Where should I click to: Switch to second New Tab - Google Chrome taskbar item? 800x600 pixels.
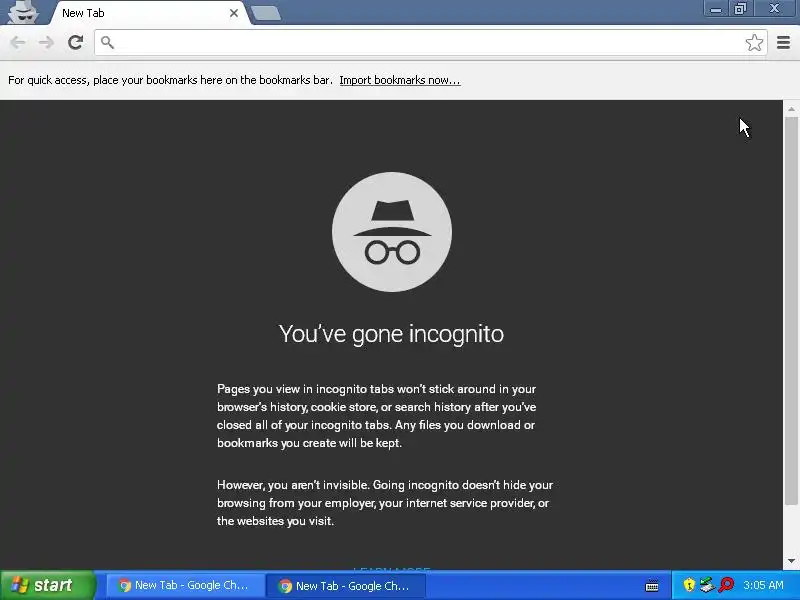(345, 585)
